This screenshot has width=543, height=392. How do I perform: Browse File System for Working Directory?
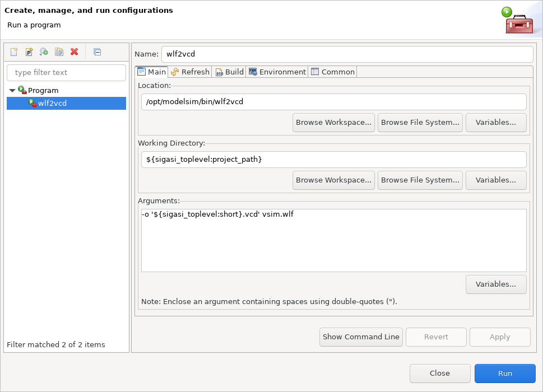click(x=420, y=180)
